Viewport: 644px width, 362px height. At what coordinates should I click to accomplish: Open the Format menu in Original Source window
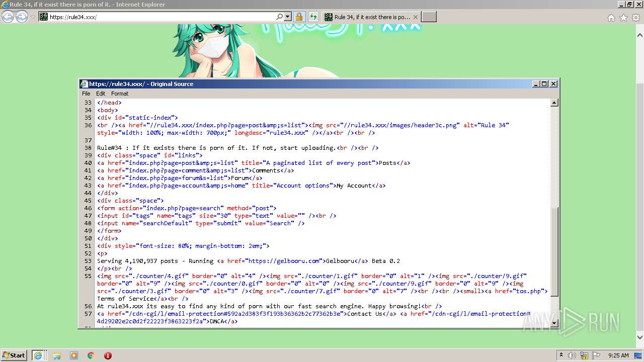click(120, 94)
